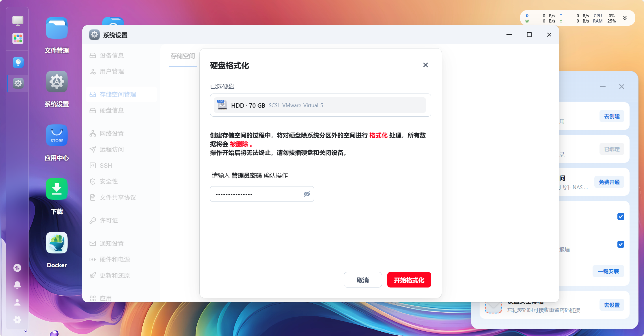The width and height of the screenshot is (644, 336).
Task: Click the notification bell in left dock
Action: pyautogui.click(x=17, y=285)
